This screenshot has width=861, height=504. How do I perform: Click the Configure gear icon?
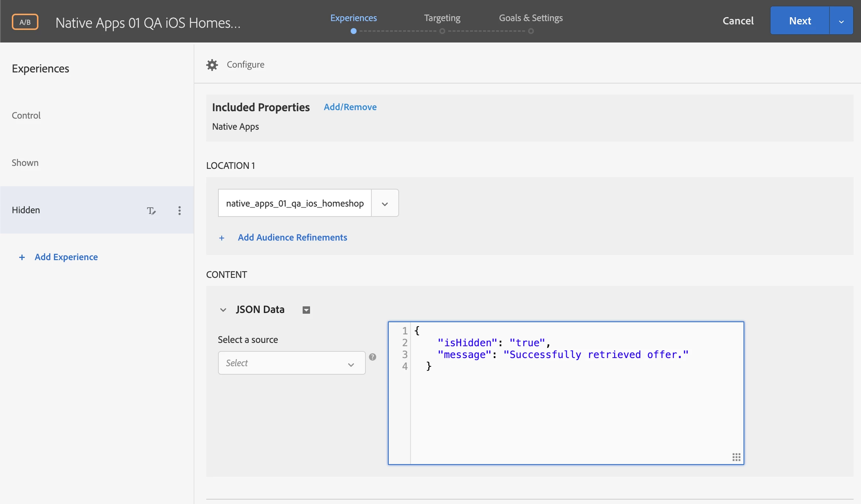212,65
